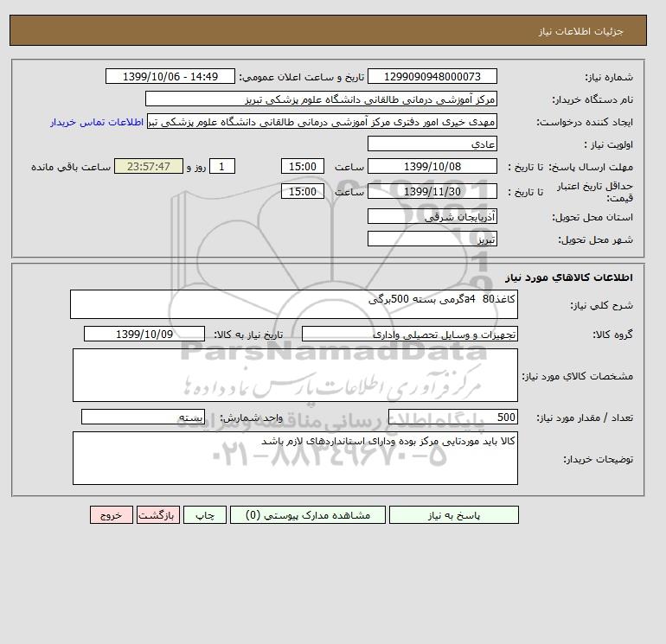Click the مهلت ارسال پاسخ label
The height and width of the screenshot is (644, 666).
[591, 167]
